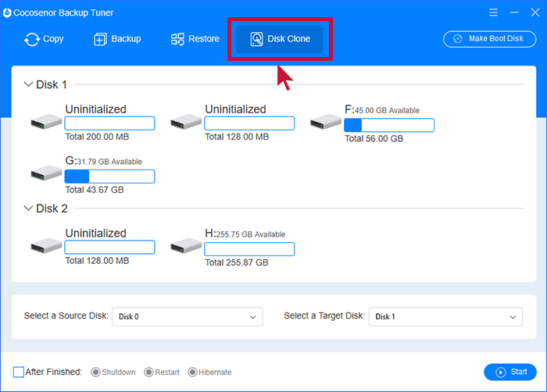547x392 pixels.
Task: Select the Shutdown radio option
Action: [95, 372]
